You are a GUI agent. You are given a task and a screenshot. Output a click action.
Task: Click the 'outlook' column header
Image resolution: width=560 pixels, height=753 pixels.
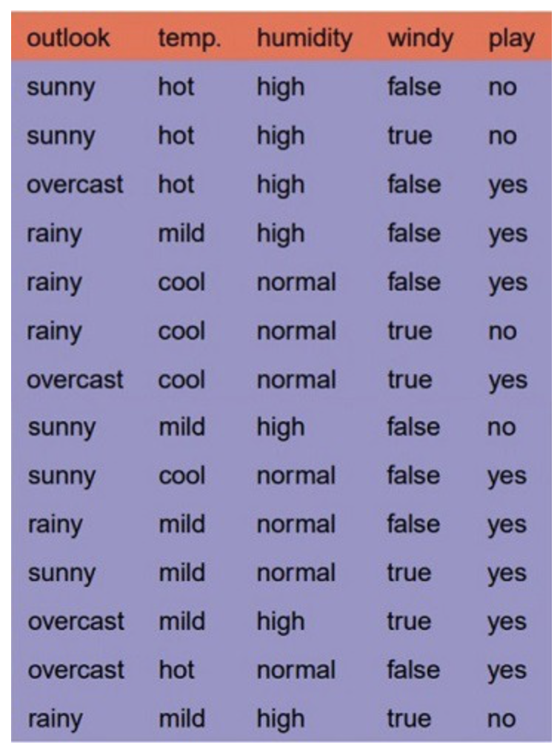67,39
